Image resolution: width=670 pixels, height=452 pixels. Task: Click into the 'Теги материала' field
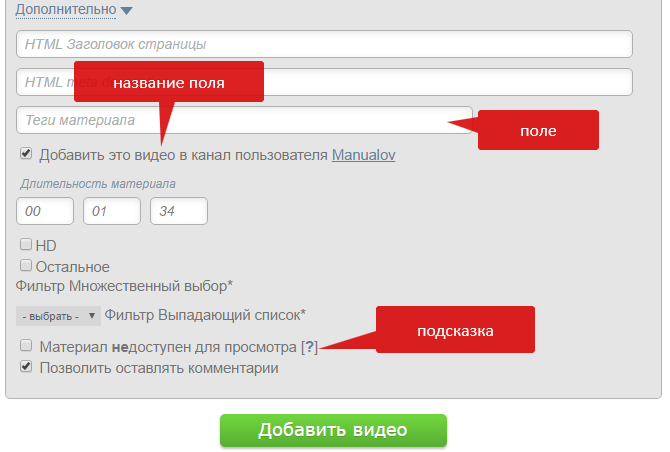coord(244,120)
